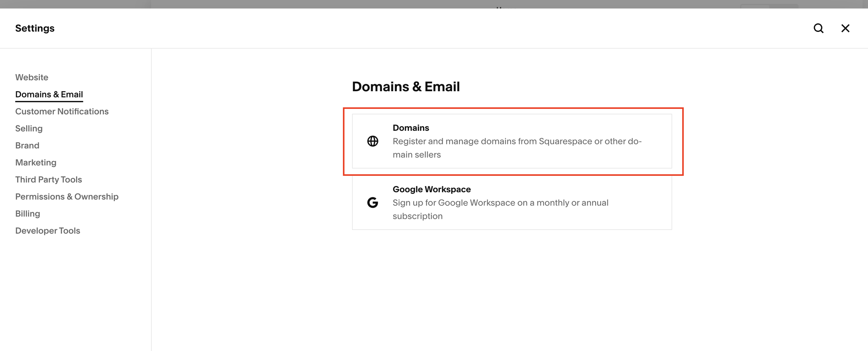Click the Domains & Email page heading
Screen dimensions: 868x351
click(x=406, y=87)
